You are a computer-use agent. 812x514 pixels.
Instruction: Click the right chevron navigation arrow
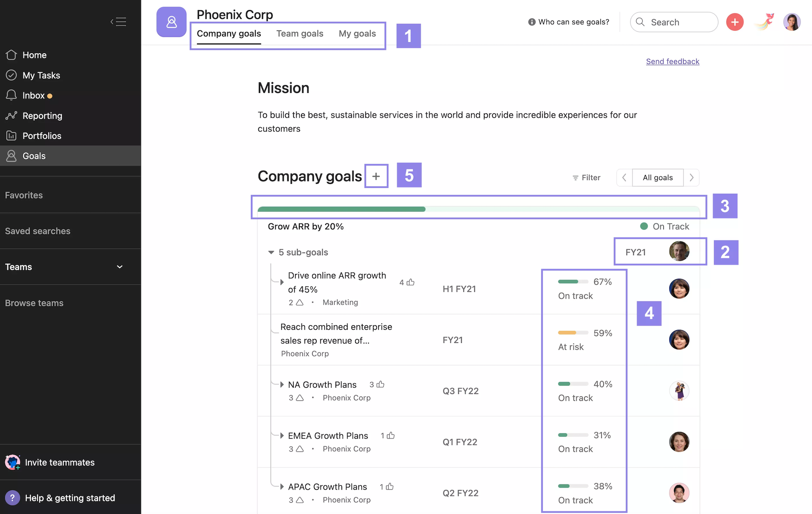(x=691, y=177)
